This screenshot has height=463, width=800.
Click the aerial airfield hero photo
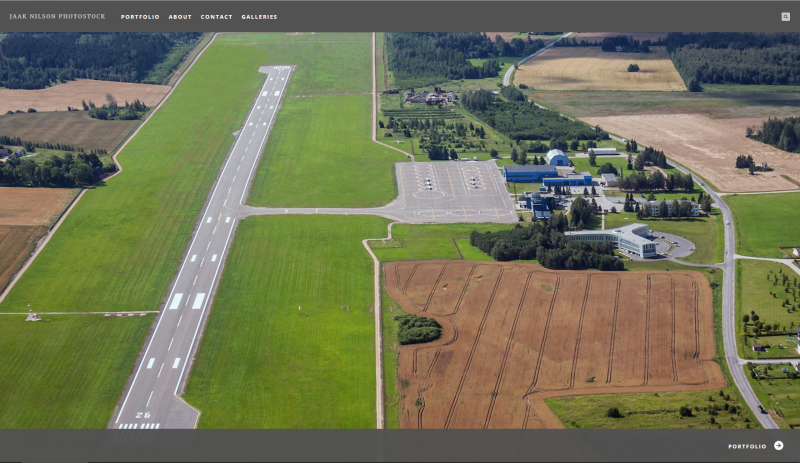pyautogui.click(x=400, y=231)
